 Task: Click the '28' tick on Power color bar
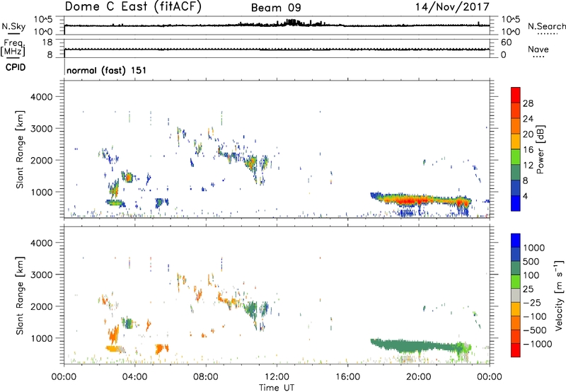528,103
